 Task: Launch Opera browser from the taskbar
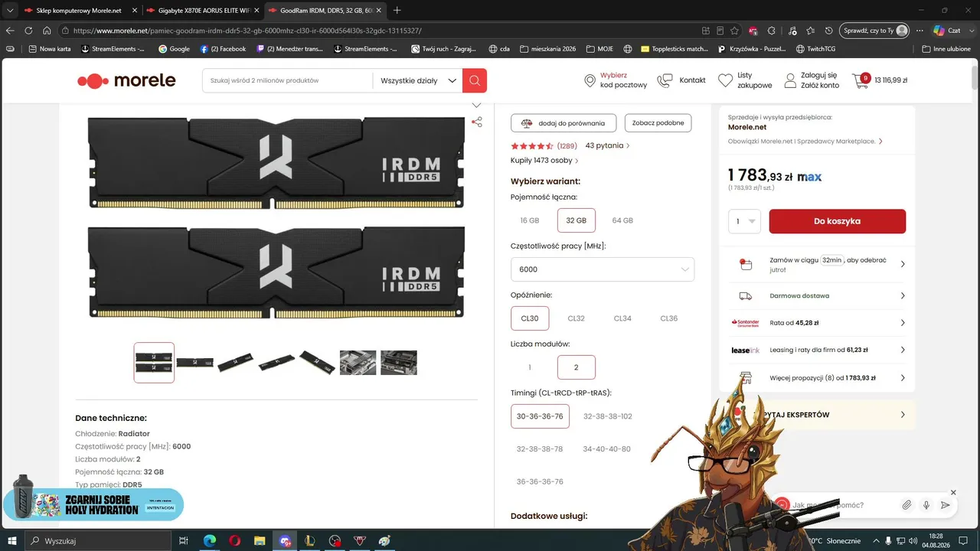point(234,541)
